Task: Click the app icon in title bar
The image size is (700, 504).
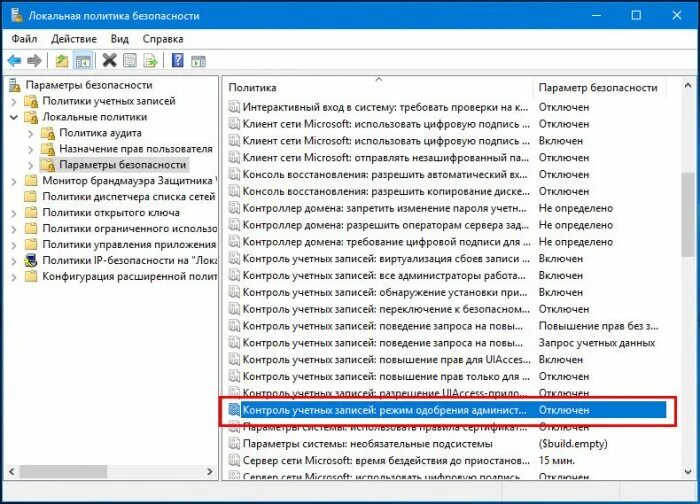Action: tap(17, 15)
